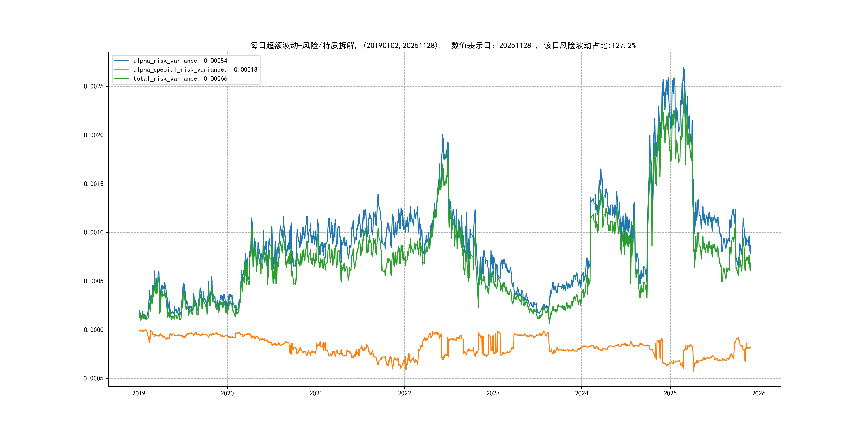Select the total_risk_variance: 0.00066 legend label
The image size is (868, 434).
[x=180, y=78]
